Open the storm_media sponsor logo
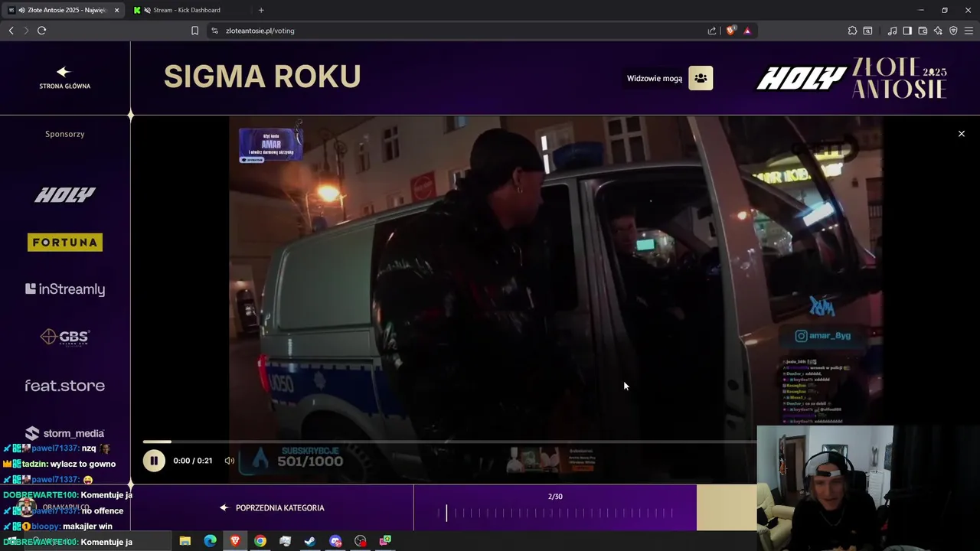Viewport: 980px width, 551px height. pos(64,433)
